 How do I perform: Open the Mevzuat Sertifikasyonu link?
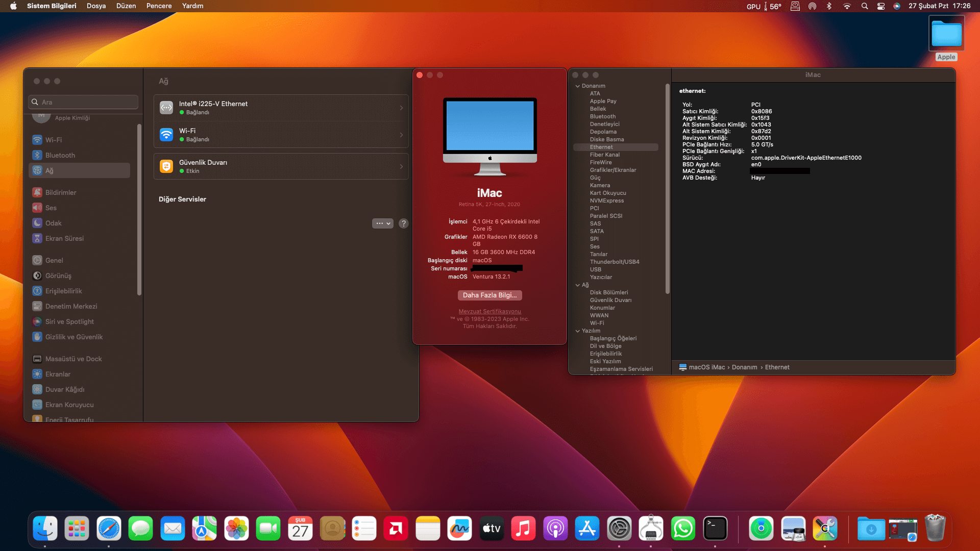(x=489, y=311)
